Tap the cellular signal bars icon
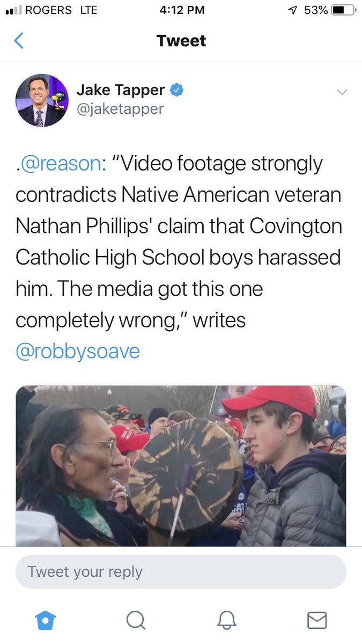This screenshot has width=362, height=644. (13, 11)
